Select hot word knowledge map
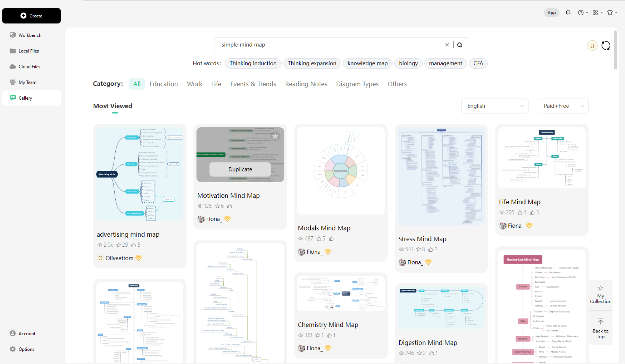The height and width of the screenshot is (364, 625). pyautogui.click(x=367, y=63)
